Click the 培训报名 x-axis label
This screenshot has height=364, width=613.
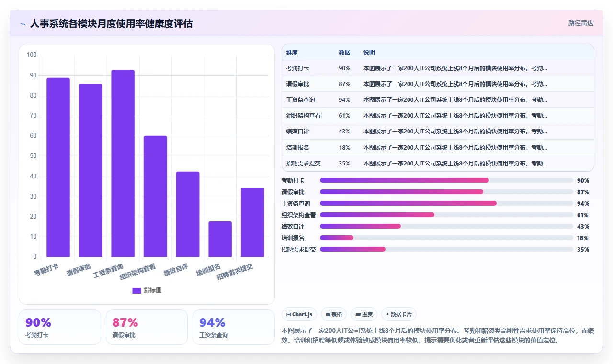pyautogui.click(x=209, y=270)
